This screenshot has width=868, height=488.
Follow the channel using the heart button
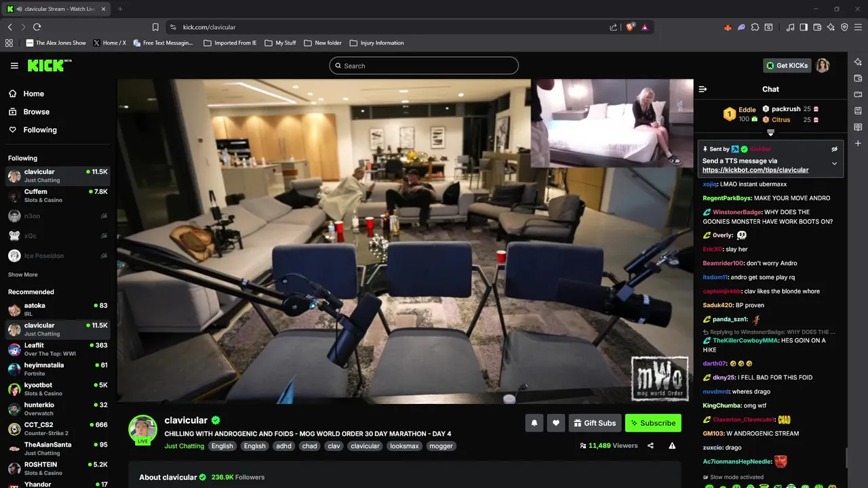click(556, 423)
